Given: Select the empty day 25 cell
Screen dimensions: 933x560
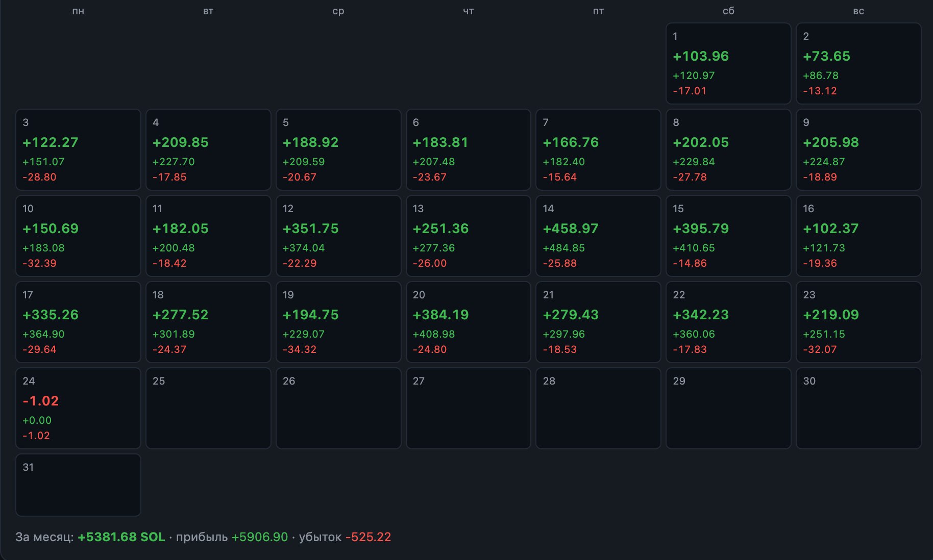Looking at the screenshot, I should click(x=208, y=408).
